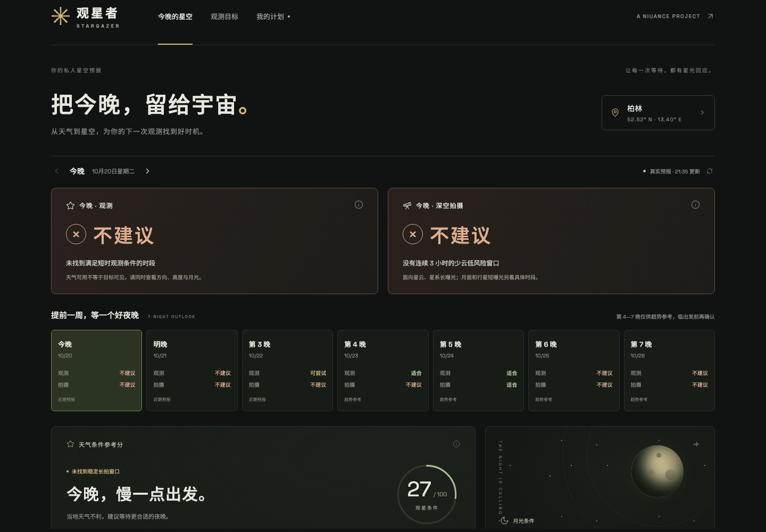Click the 没有连续 3 小时的少云低风险窗口 text
The image size is (766, 532).
451,263
